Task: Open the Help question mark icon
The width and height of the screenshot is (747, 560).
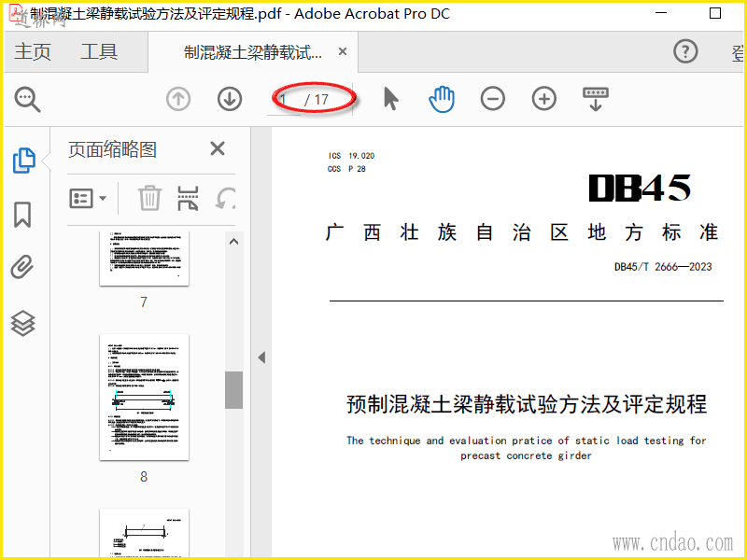Action: tap(685, 51)
